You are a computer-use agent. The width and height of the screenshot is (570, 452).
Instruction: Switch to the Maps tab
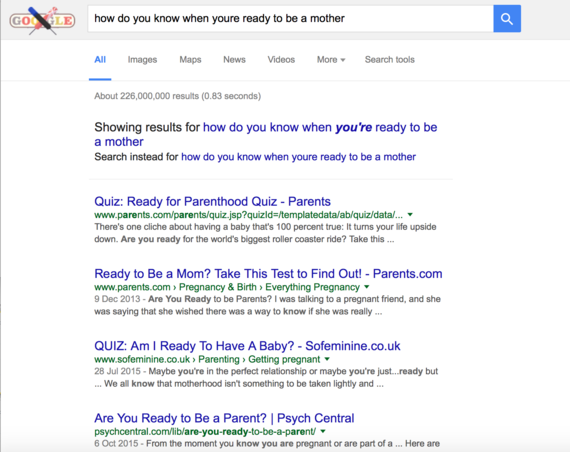pyautogui.click(x=190, y=60)
